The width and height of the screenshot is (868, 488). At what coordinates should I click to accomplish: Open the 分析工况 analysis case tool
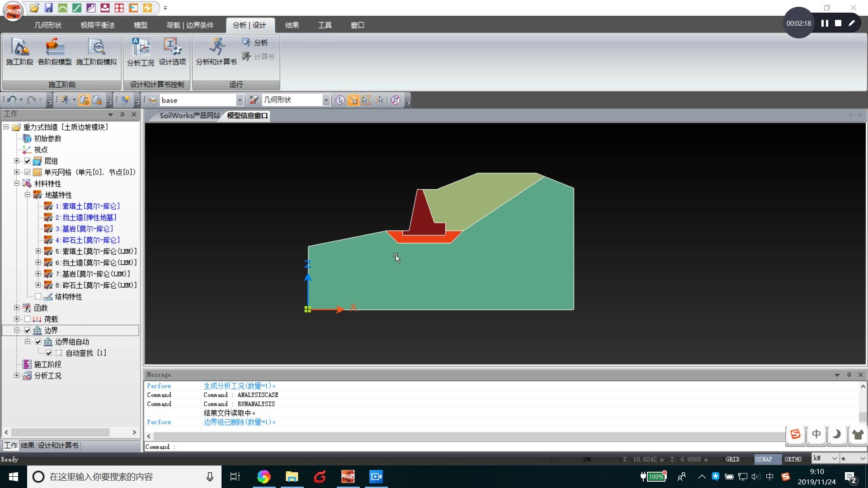pos(141,52)
